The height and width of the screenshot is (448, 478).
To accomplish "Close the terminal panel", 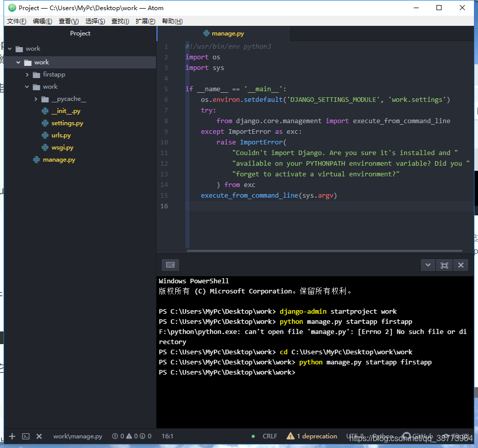I will pyautogui.click(x=461, y=265).
